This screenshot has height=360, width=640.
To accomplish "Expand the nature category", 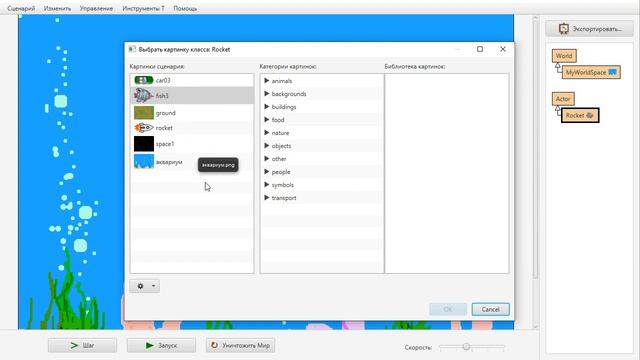I will (x=267, y=133).
